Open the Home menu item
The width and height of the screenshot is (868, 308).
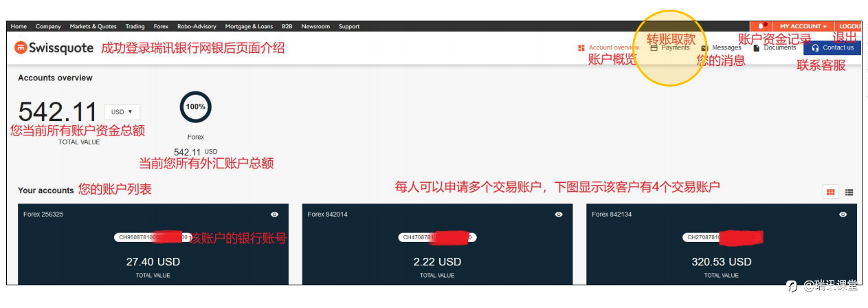[19, 27]
